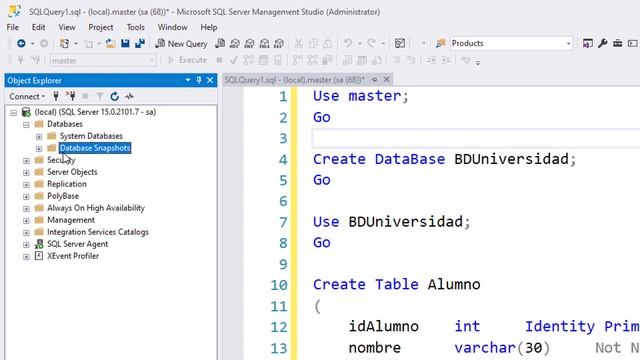Image resolution: width=640 pixels, height=360 pixels.
Task: Click the Display Estimated Execution Plan icon
Action: [248, 60]
